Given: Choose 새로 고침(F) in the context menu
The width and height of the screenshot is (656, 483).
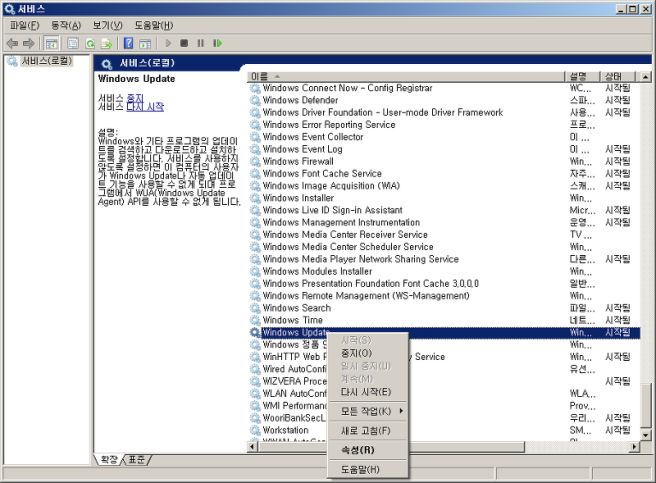Looking at the screenshot, I should [x=368, y=430].
